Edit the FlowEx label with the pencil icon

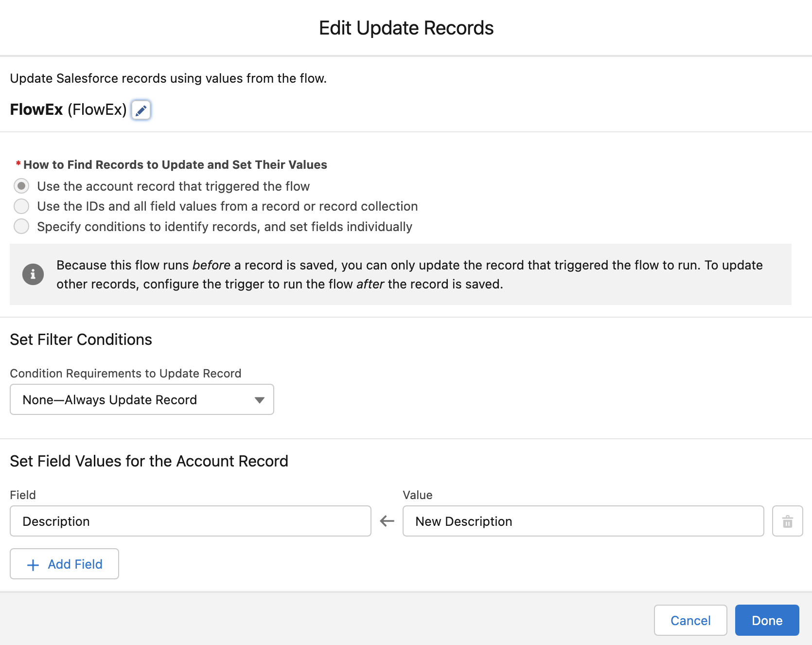141,110
